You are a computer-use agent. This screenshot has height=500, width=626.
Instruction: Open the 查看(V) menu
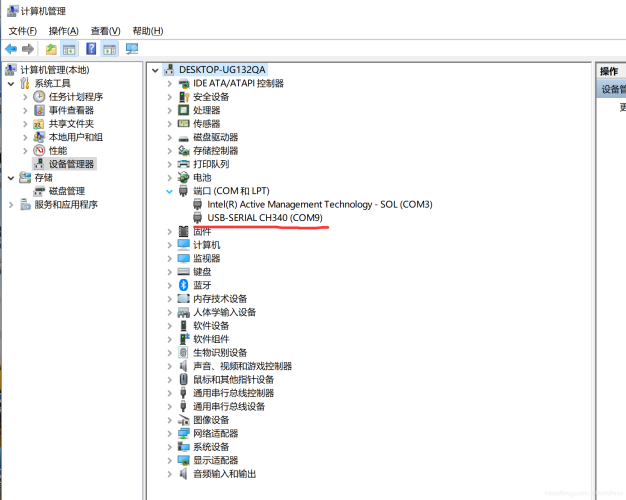click(x=105, y=31)
